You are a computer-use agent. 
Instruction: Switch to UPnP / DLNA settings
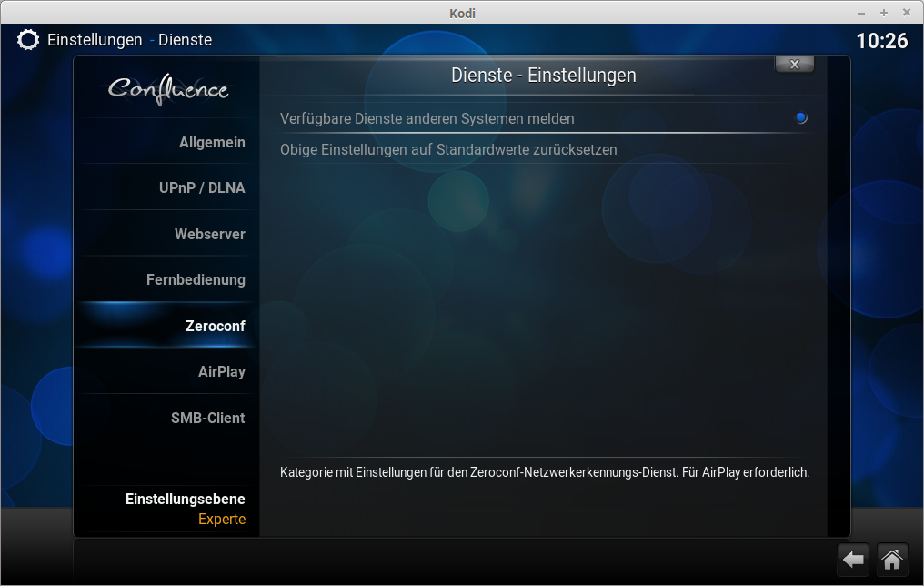[x=202, y=188]
